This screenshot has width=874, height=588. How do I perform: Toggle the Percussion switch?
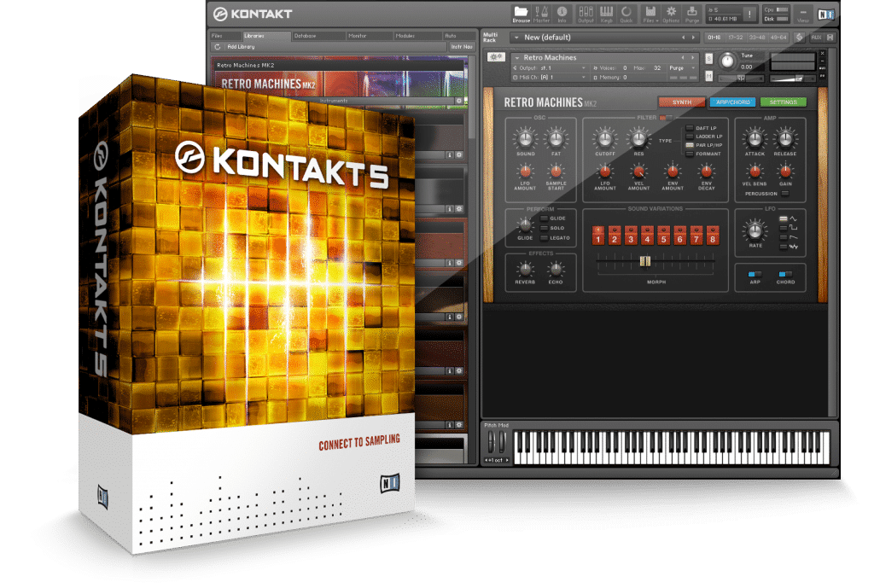pos(785,194)
